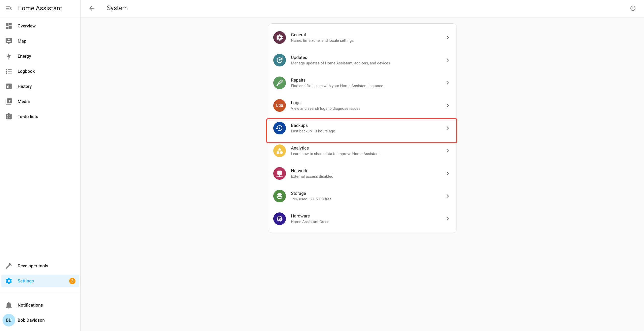Click 'View and search logs to diagnose issues'
This screenshot has width=644, height=331.
326,108
